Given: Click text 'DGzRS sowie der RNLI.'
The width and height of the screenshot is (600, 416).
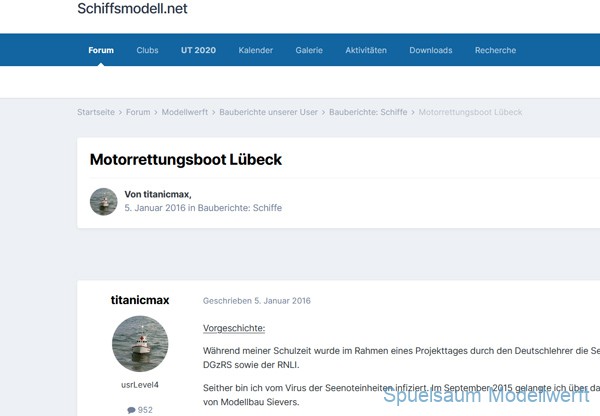Looking at the screenshot, I should coord(251,365).
